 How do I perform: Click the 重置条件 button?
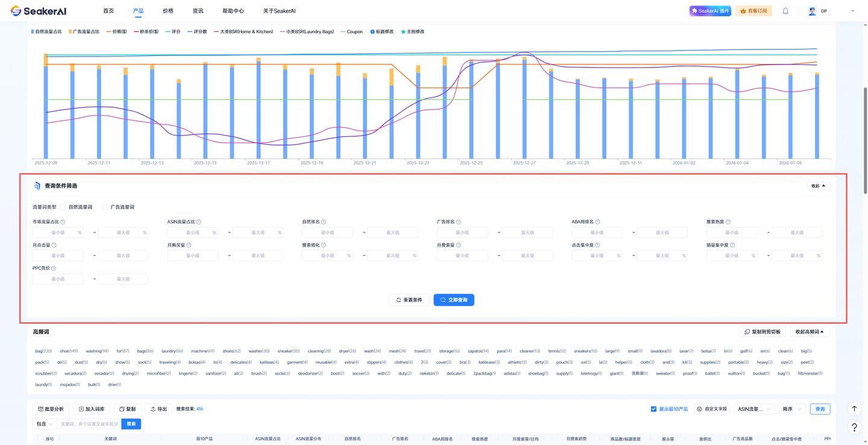[x=409, y=300]
